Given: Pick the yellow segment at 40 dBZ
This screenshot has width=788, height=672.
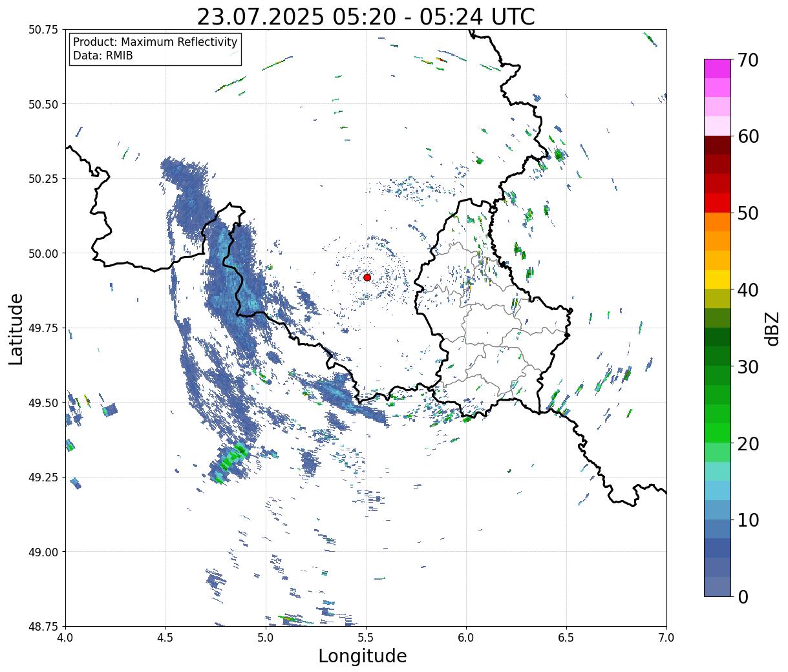Looking at the screenshot, I should [718, 279].
